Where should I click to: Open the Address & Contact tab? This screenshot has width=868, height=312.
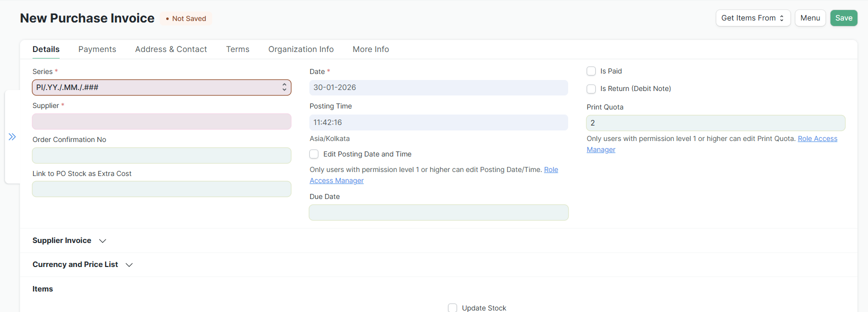[x=171, y=49]
